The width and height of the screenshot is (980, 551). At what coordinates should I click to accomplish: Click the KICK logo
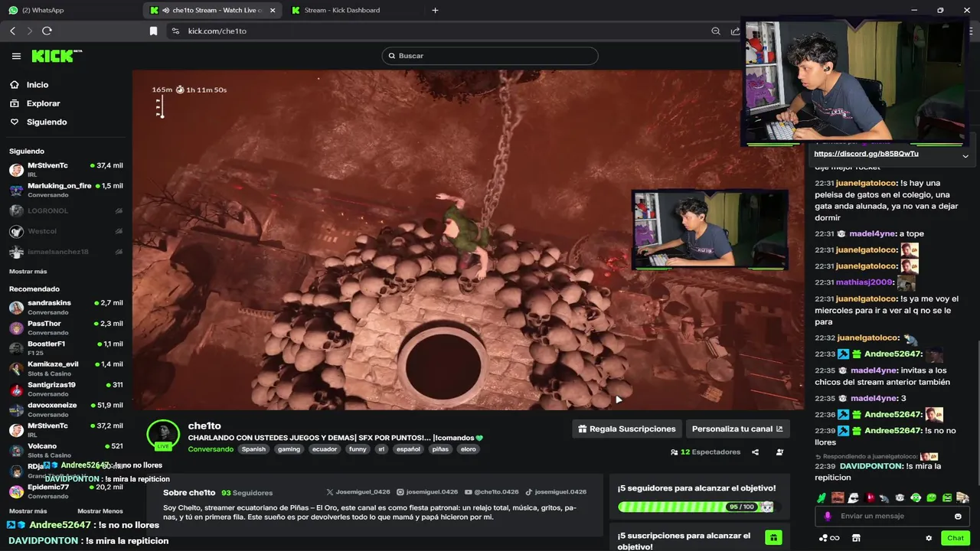[x=57, y=56]
